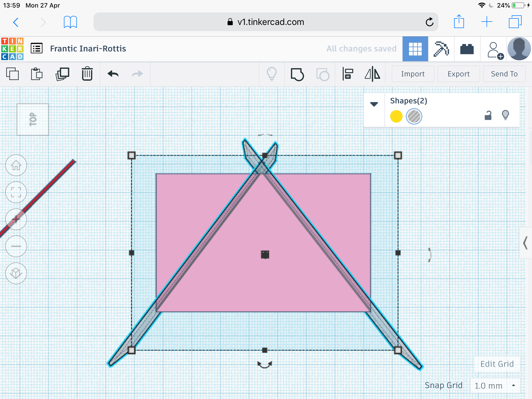Screen dimensions: 532x399
Task: Select bottom-right corner resize handle
Action: (x=398, y=350)
